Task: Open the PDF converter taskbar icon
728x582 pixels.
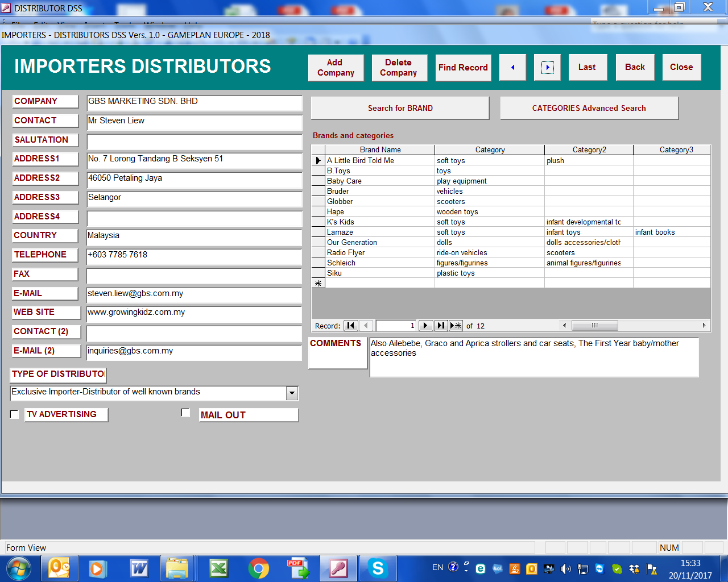Action: point(298,568)
